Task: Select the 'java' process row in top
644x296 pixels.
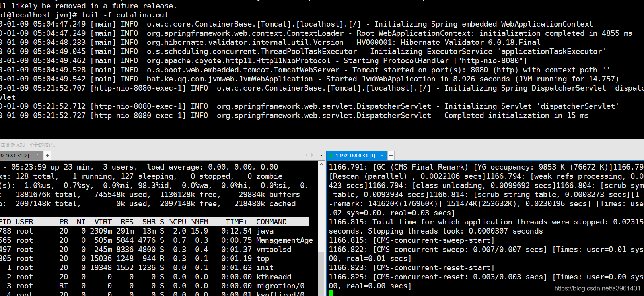Action: point(154,231)
